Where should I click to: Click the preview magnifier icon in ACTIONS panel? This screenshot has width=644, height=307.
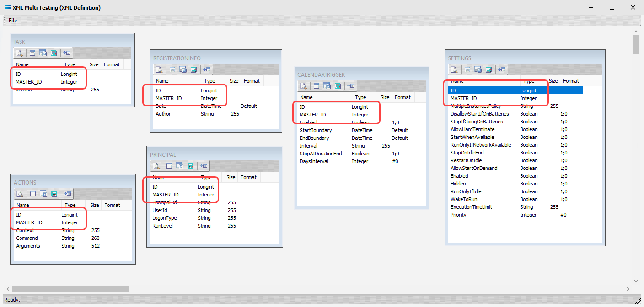coord(20,194)
